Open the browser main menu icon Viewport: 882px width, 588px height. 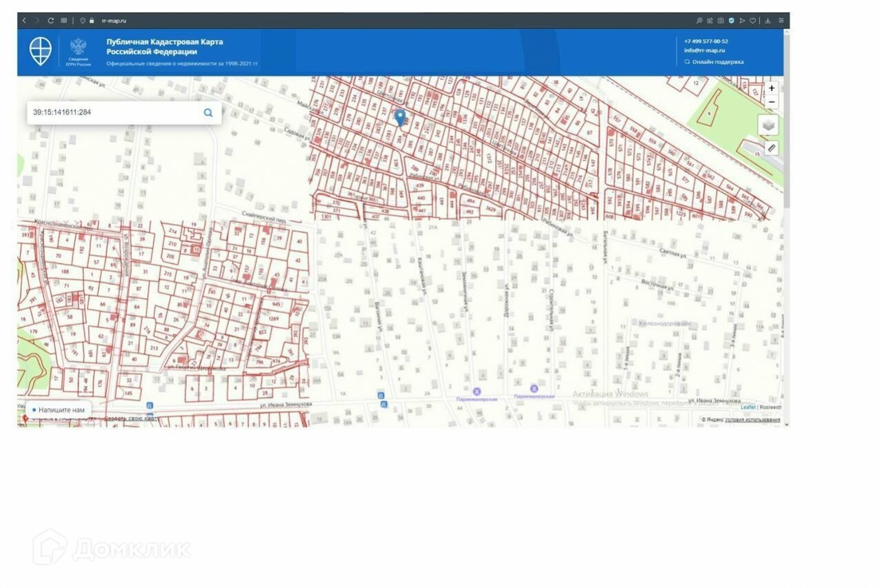pos(781,21)
